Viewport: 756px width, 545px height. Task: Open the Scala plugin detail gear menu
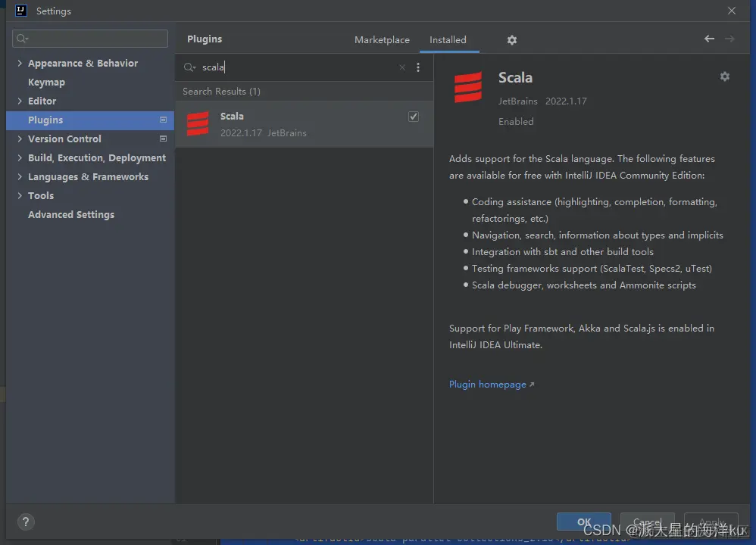(724, 76)
